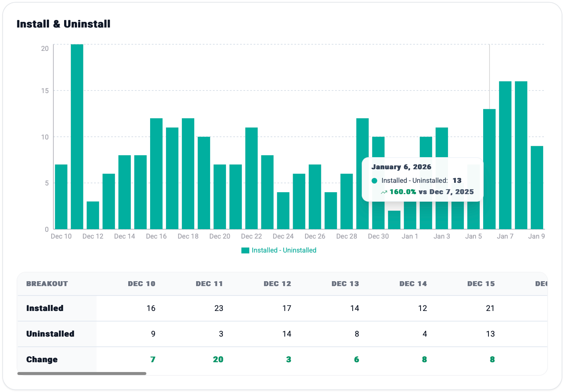Select the Uninstalled row label
The image size is (565, 392).
click(x=50, y=334)
